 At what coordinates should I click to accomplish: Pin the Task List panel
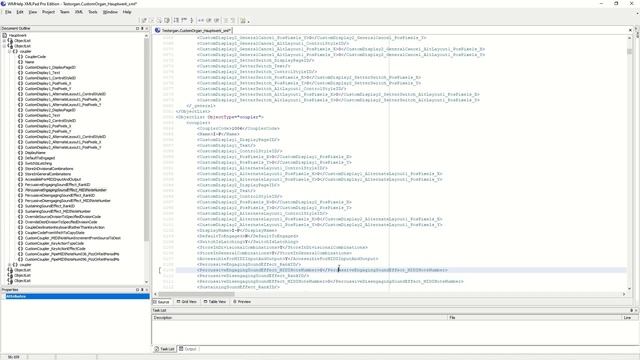[631, 311]
